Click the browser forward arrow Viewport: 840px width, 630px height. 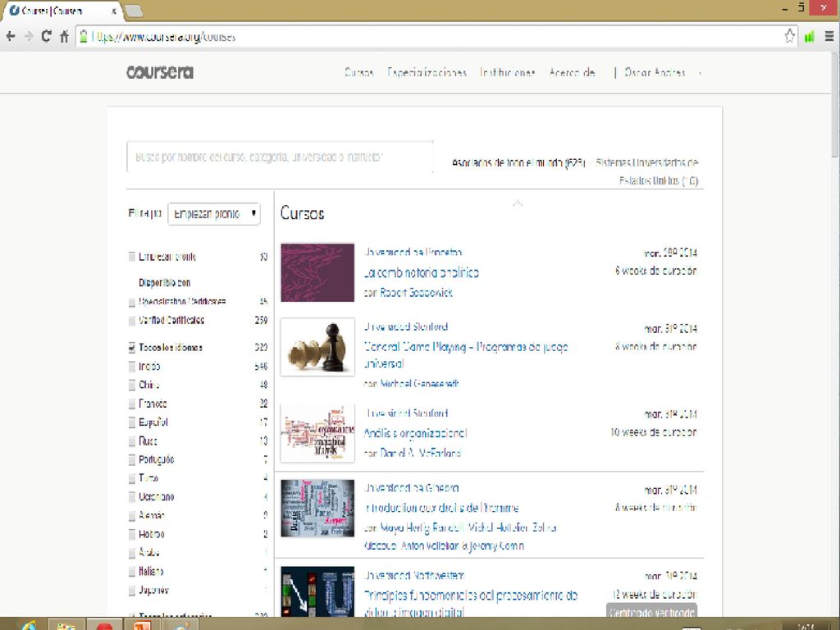point(29,36)
